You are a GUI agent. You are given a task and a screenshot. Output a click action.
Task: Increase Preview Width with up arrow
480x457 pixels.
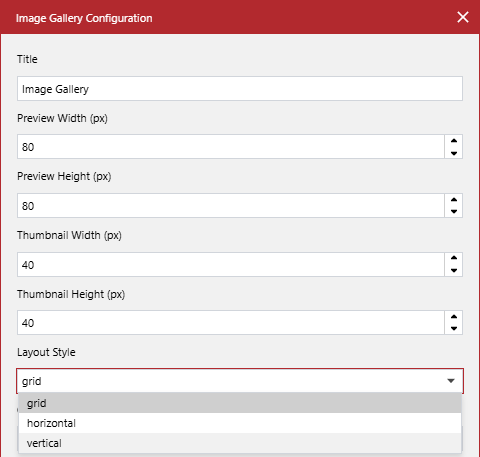pos(454,141)
